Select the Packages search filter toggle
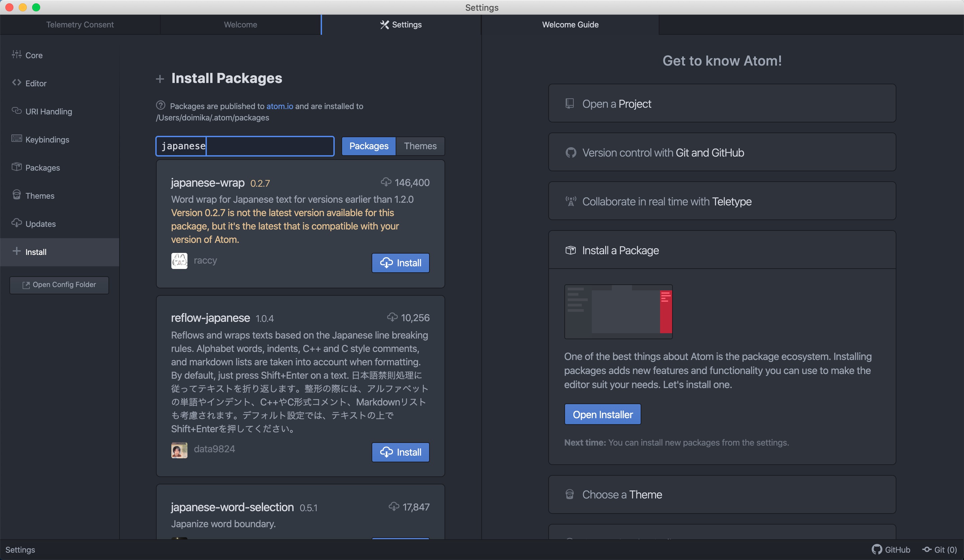 click(369, 146)
